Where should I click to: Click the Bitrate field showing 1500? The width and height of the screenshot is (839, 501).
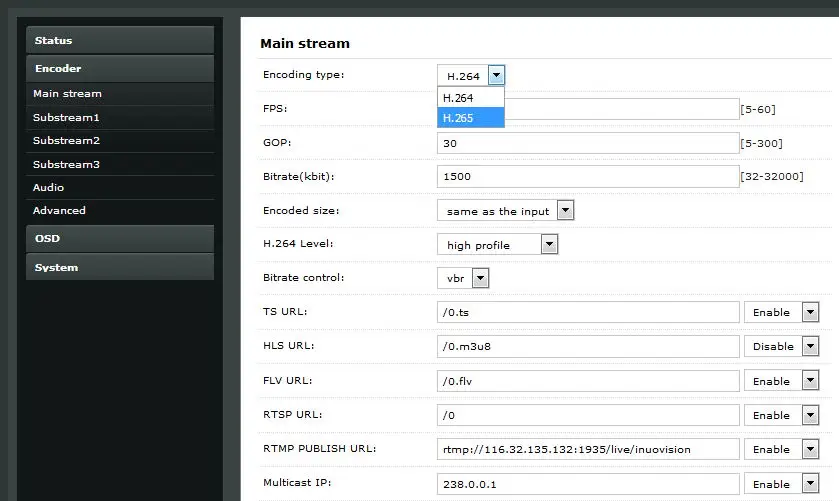[x=588, y=177]
